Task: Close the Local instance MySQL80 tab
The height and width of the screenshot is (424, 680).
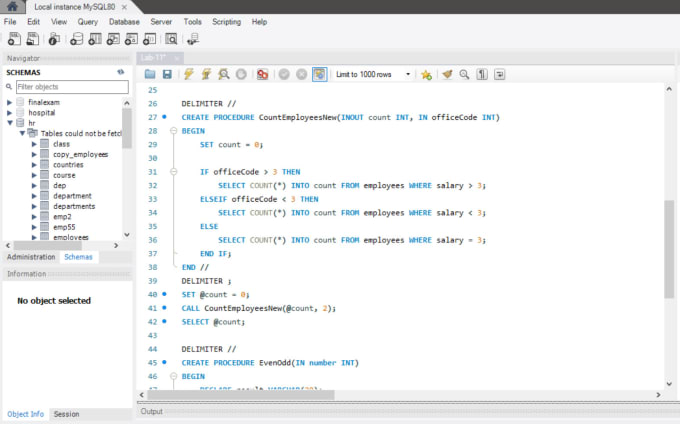Action: (124, 7)
